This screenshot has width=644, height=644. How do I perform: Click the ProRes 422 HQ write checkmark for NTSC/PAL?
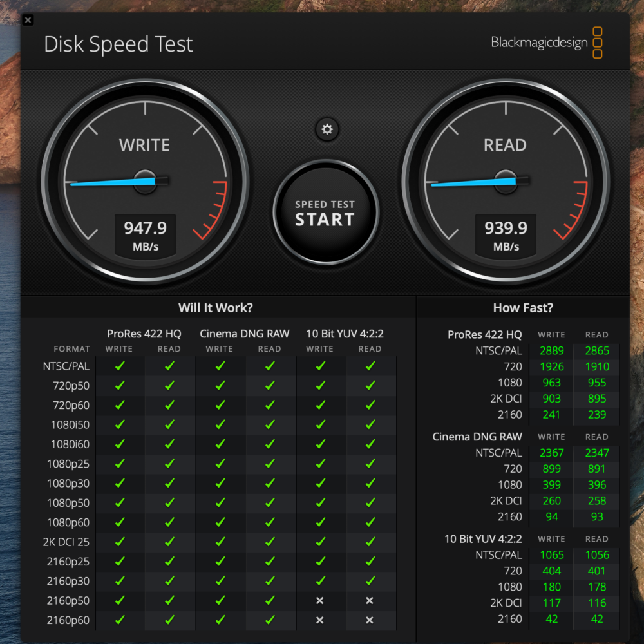coord(120,366)
